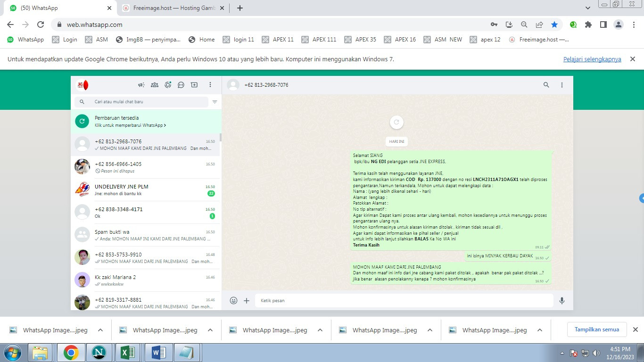Click the blue bookmark star

pyautogui.click(x=554, y=25)
